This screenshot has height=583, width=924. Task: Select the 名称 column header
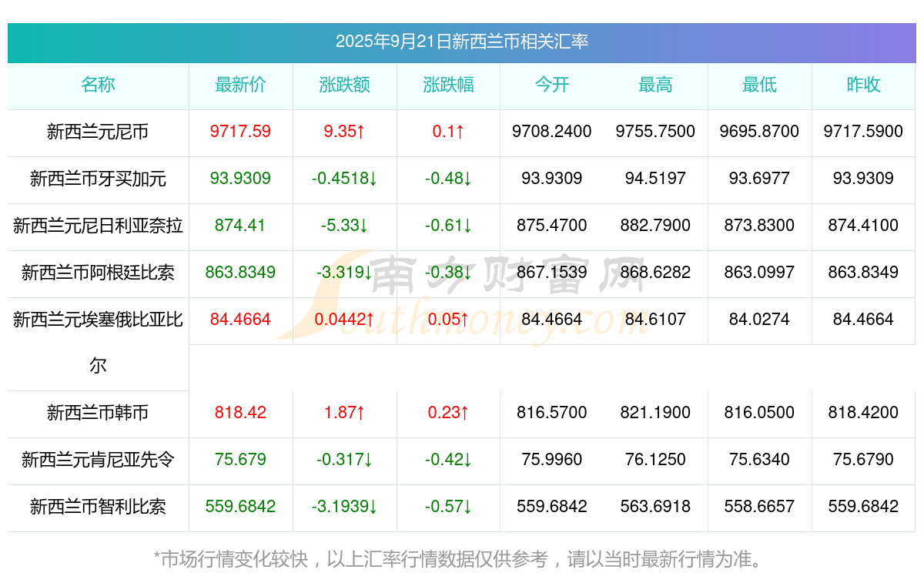click(x=98, y=85)
